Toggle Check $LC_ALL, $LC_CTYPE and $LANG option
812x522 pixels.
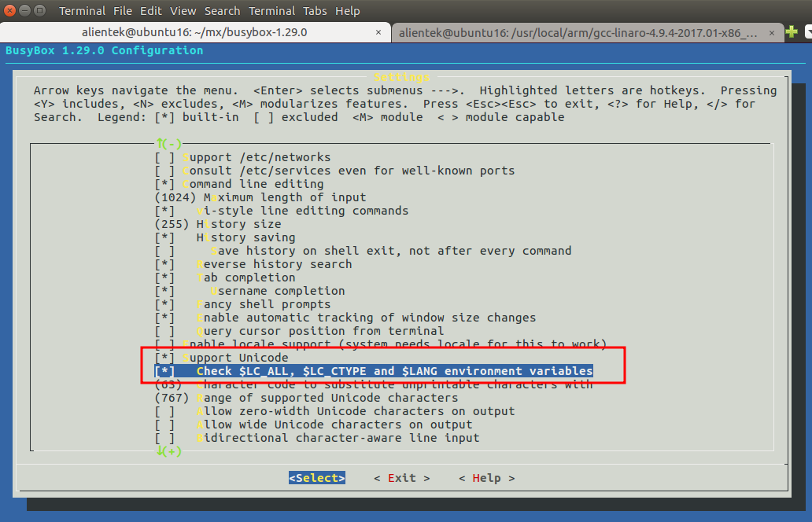374,371
